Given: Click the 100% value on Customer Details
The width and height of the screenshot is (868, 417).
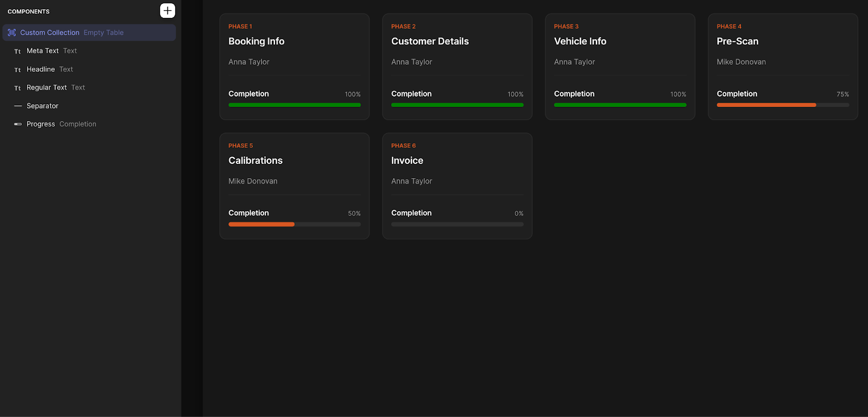Looking at the screenshot, I should coord(515,94).
